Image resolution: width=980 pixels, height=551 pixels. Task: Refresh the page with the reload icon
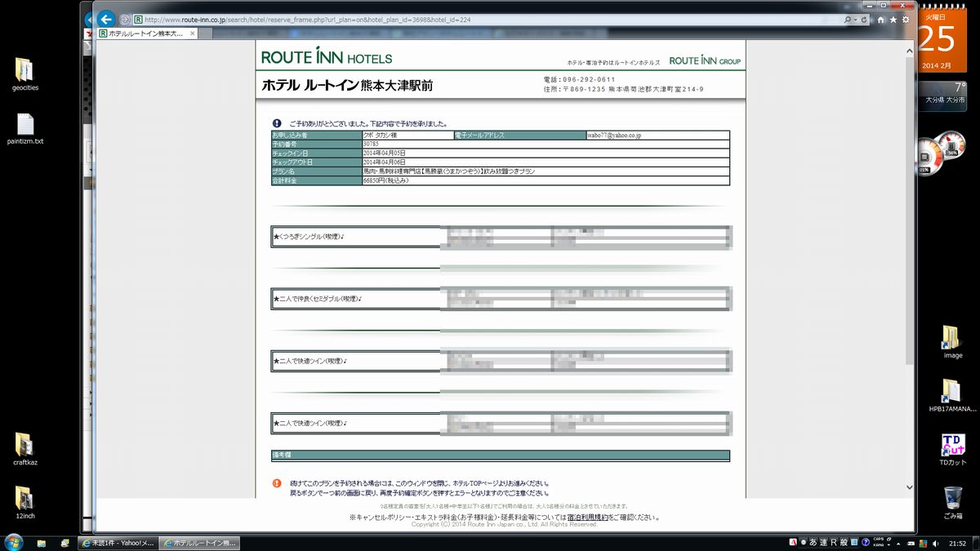tap(863, 19)
